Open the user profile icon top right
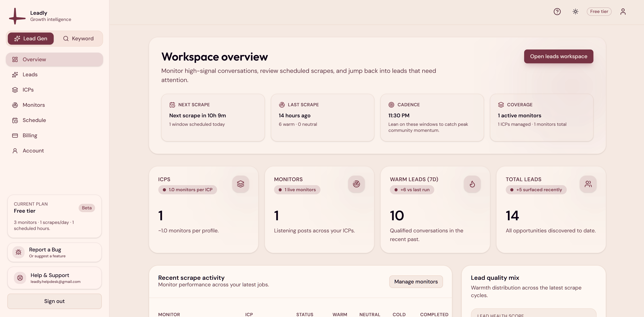This screenshot has height=317, width=644. [623, 11]
